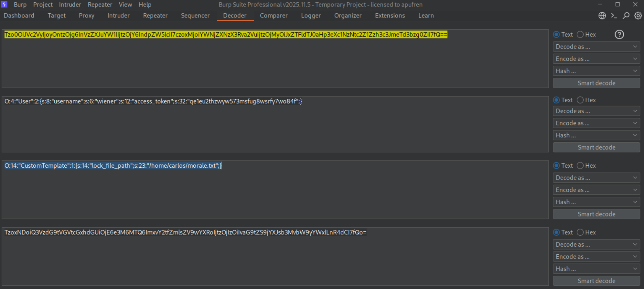Viewport: 644px width, 289px height.
Task: Open the terminal prompt icon in toolbar
Action: [614, 16]
